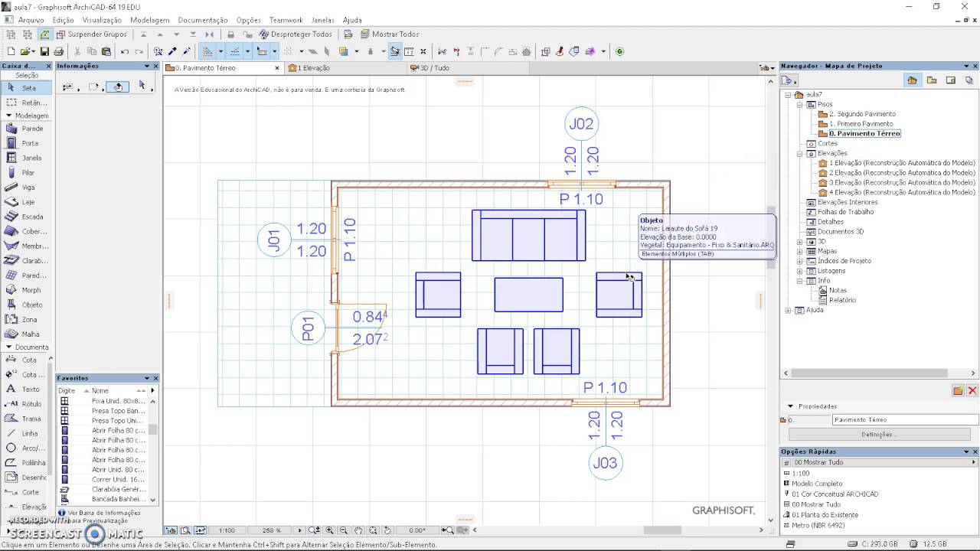Collapse the Modelagem toolbox section
980x551 pixels.
pyautogui.click(x=8, y=116)
